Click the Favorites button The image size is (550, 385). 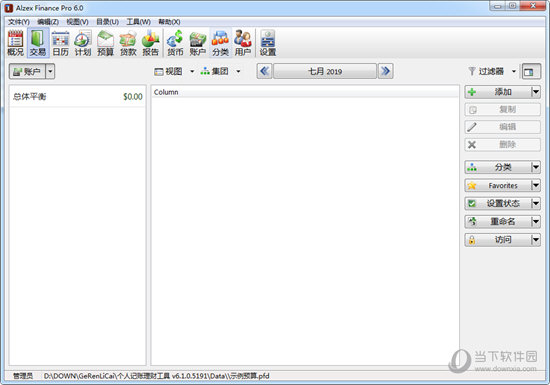(498, 185)
